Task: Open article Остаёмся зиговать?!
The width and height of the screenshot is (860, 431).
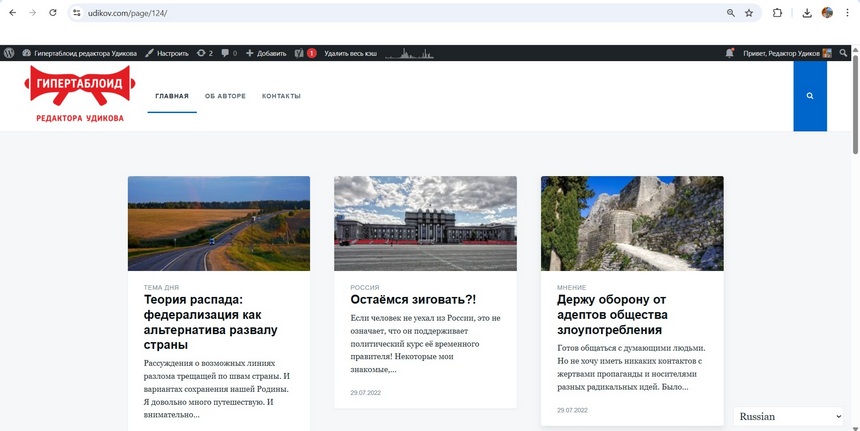Action: pyautogui.click(x=413, y=300)
